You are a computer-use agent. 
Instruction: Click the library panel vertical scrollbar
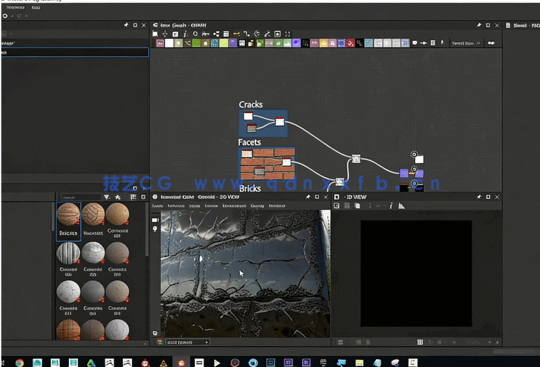[147, 230]
